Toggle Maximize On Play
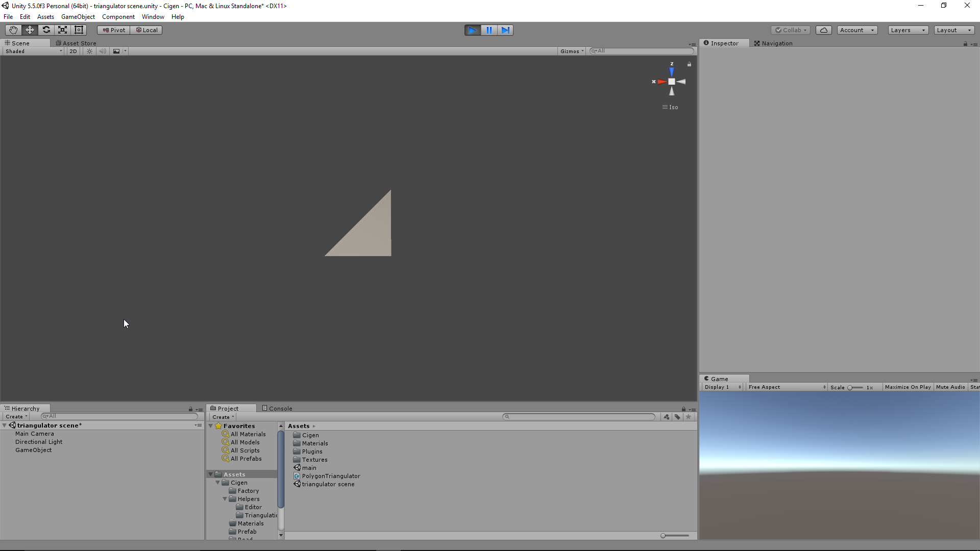This screenshot has width=980, height=551. pos(908,387)
